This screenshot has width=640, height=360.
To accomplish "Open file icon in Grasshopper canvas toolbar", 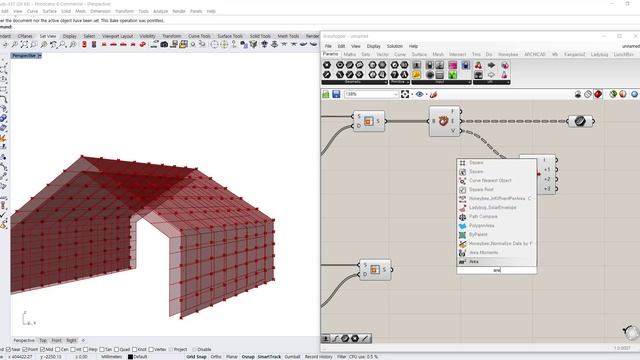I will [x=326, y=94].
